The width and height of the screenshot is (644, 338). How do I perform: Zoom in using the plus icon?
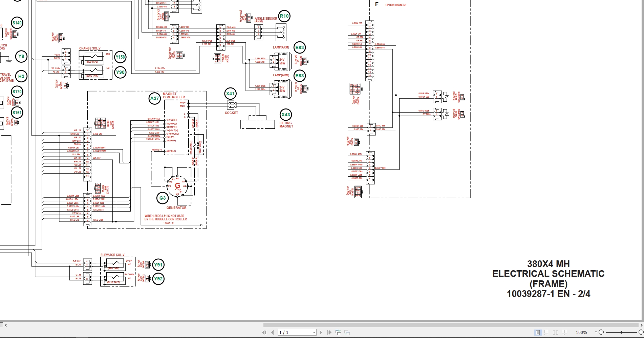[x=641, y=332]
